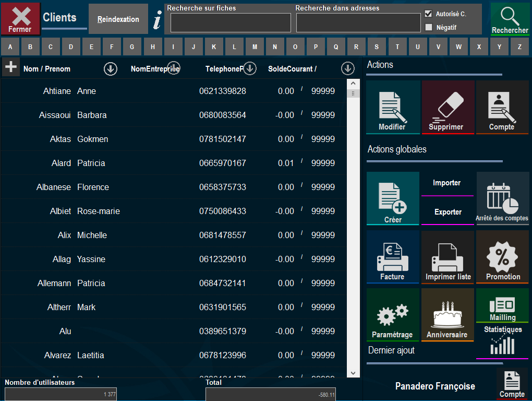The height and width of the screenshot is (401, 532).
Task: Filter clients by letter B
Action: (x=31, y=46)
